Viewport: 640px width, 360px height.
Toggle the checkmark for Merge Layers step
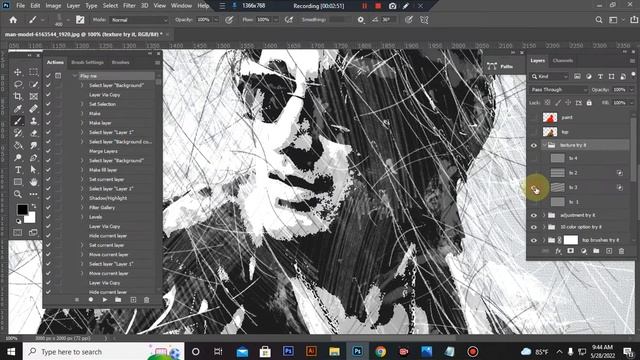tap(48, 151)
